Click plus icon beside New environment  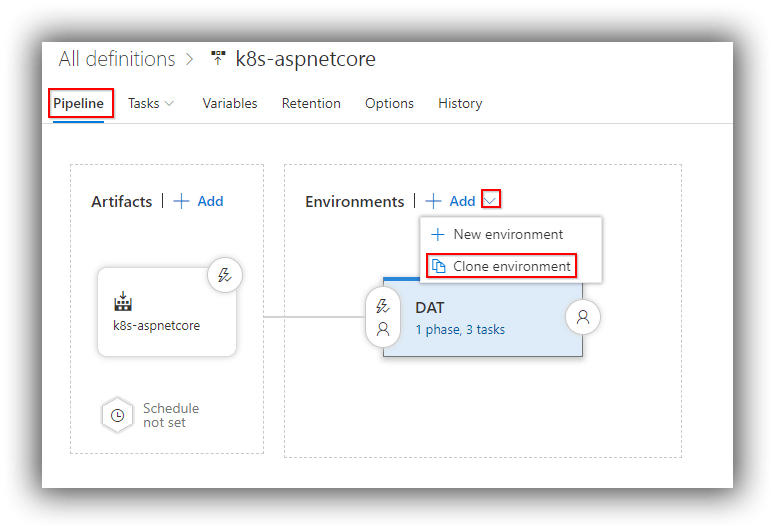pos(438,234)
